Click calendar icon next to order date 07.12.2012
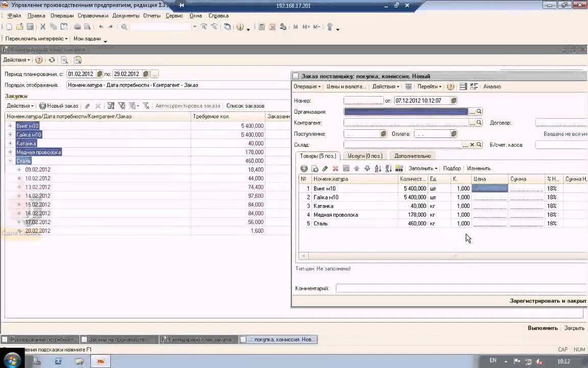Screen dimensions: 588x368 [453, 101]
